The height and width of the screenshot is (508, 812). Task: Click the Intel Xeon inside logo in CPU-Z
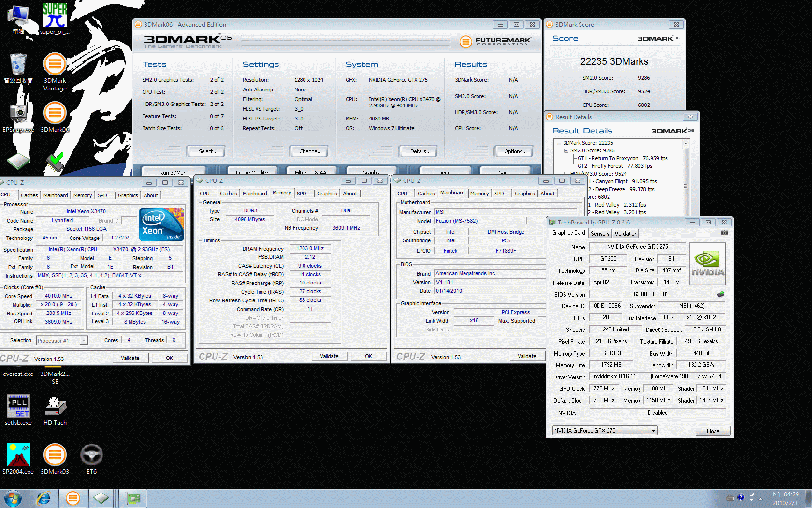tap(161, 224)
